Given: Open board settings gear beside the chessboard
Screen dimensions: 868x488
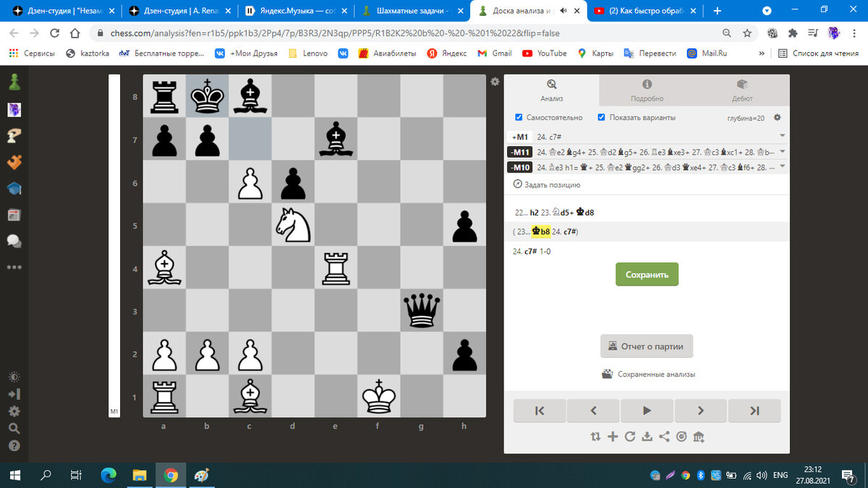Looking at the screenshot, I should [x=495, y=82].
